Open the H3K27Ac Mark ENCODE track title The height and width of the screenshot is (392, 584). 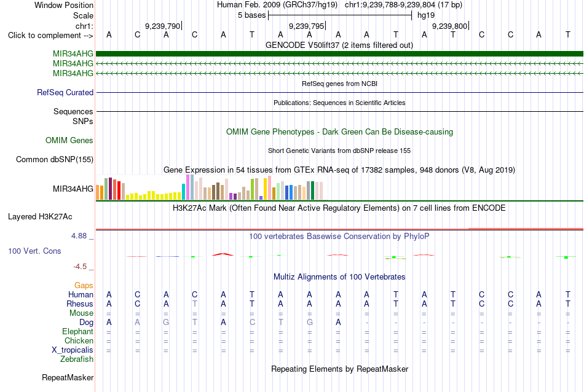coord(339,208)
